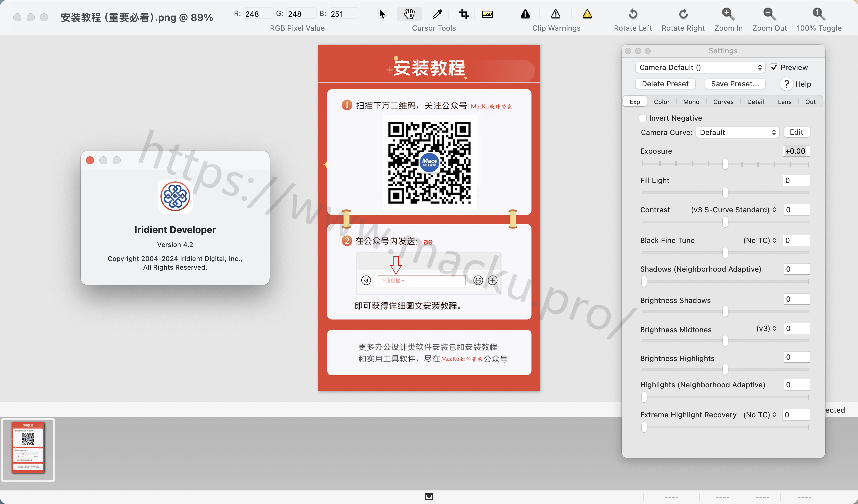Switch to the Mono tab
This screenshot has width=858, height=504.
pos(691,102)
